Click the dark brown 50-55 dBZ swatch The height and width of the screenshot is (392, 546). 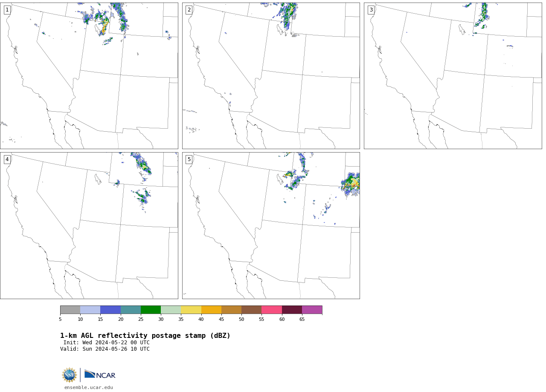coord(251,310)
